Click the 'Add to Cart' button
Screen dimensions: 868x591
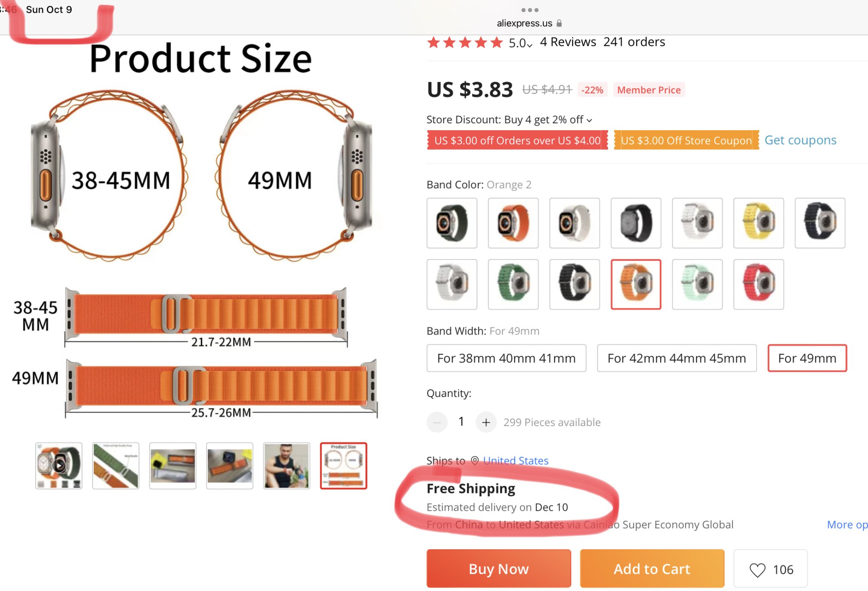(x=652, y=568)
